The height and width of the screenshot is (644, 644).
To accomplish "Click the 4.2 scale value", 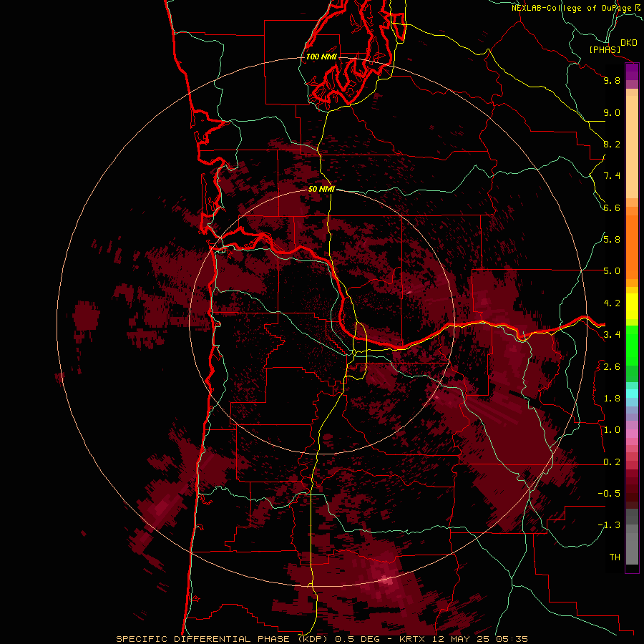I will pos(612,303).
